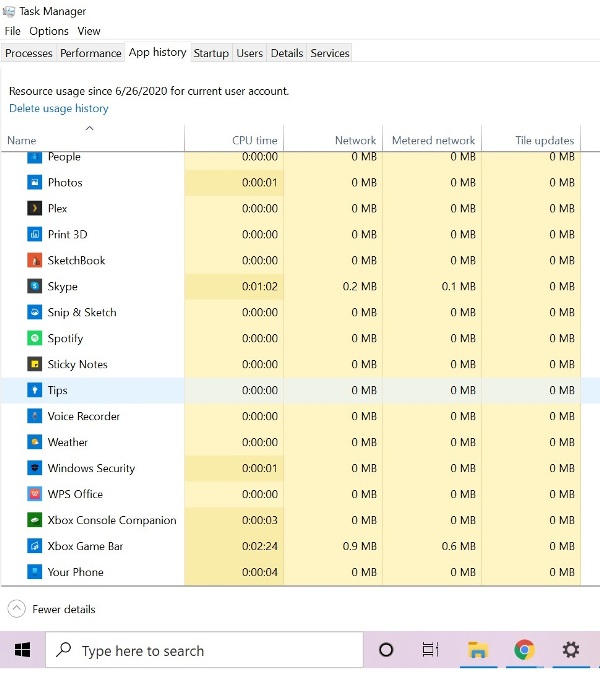Click Skype CPU time 0:01:02
The width and height of the screenshot is (600, 678).
point(259,286)
